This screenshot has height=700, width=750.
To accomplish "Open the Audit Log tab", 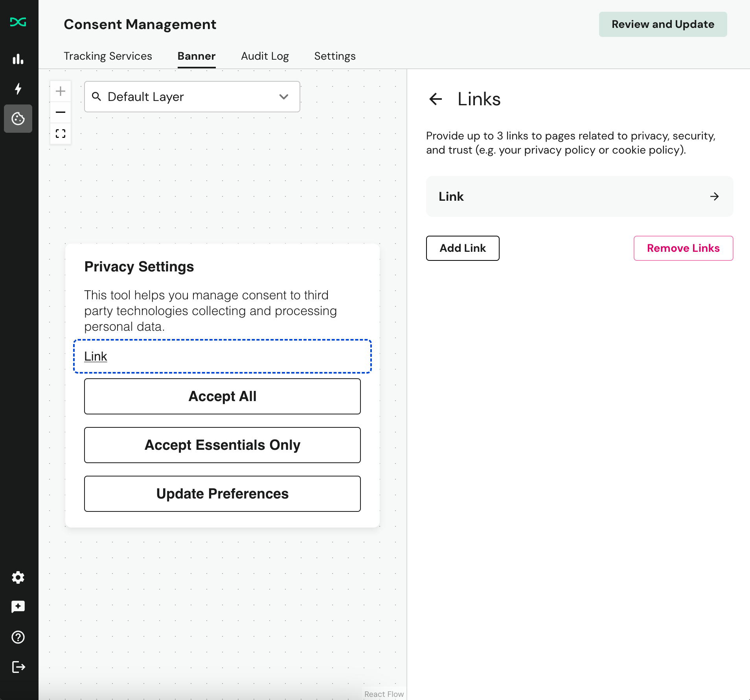I will tap(265, 56).
